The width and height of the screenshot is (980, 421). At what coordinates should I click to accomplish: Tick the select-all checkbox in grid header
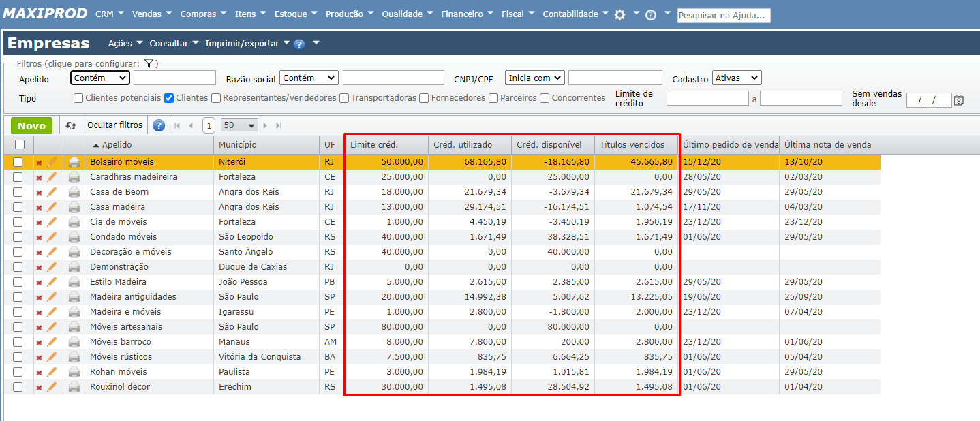(20, 144)
